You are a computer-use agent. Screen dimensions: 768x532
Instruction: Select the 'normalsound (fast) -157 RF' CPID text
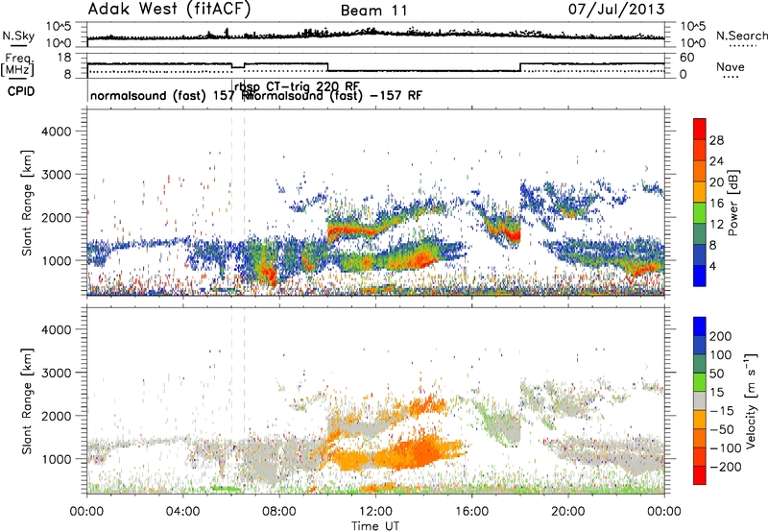(335, 95)
